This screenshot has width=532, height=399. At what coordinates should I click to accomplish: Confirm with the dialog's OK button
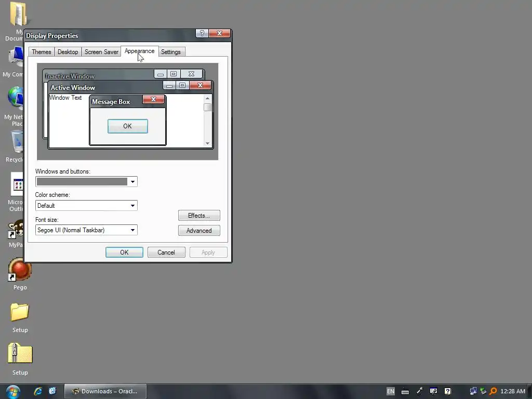pos(124,252)
